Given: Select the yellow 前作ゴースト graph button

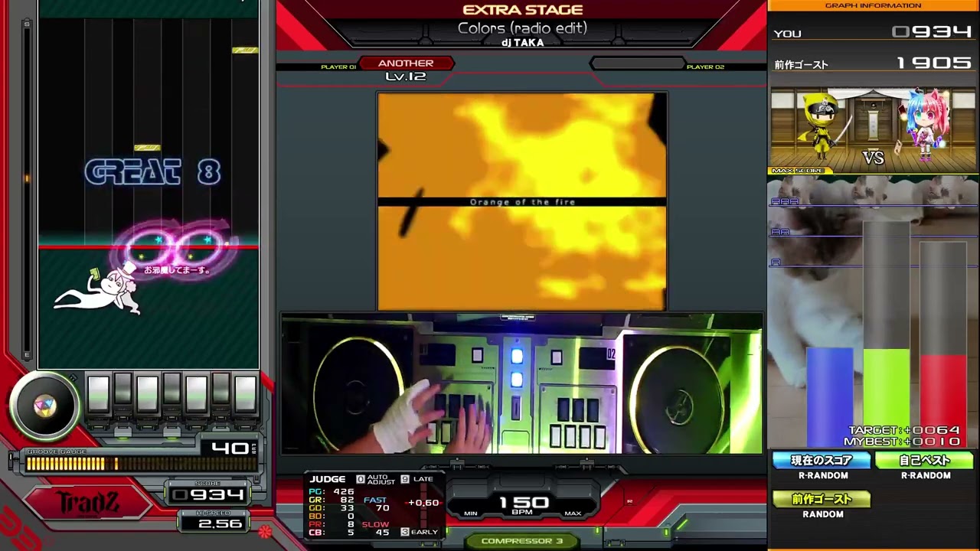Looking at the screenshot, I should pyautogui.click(x=822, y=499).
